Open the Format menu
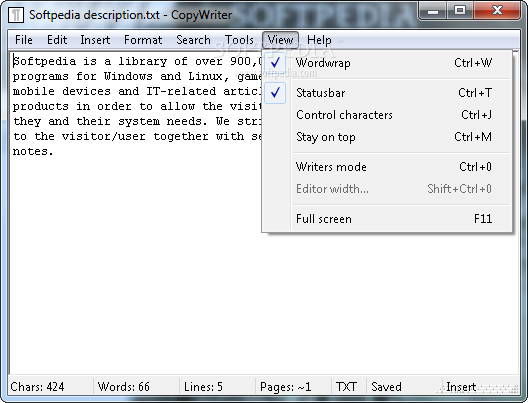528x403 pixels. (x=143, y=40)
